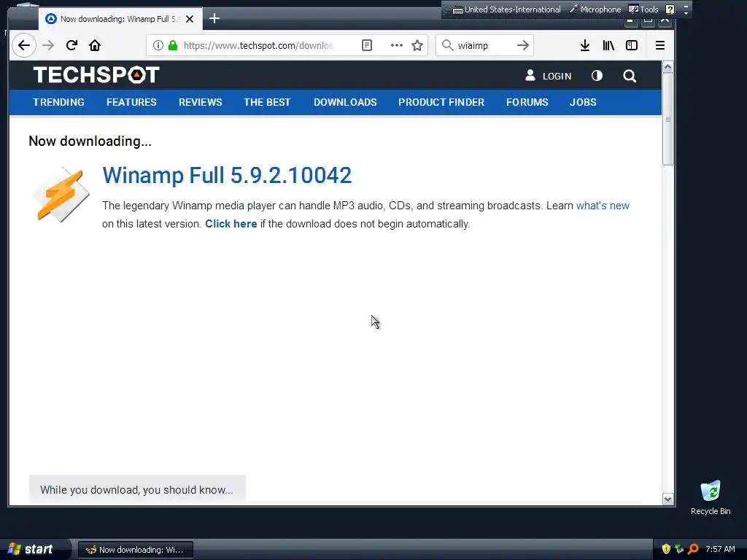Toggle TechSpot dark mode contrast icon

597,76
